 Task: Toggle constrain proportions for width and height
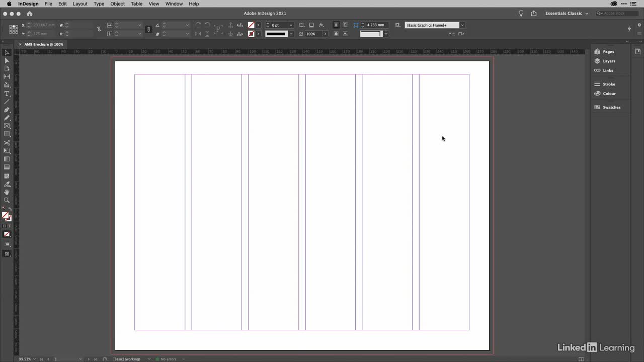pyautogui.click(x=99, y=29)
